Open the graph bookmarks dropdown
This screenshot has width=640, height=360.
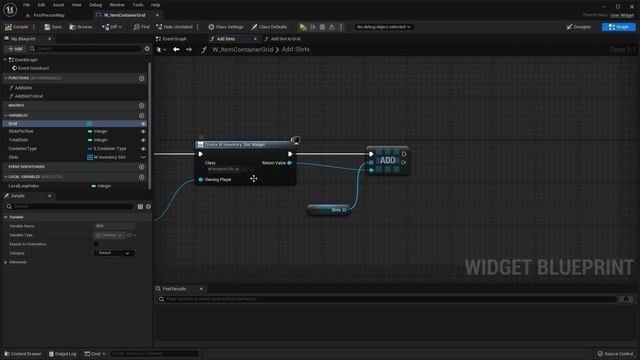point(162,49)
